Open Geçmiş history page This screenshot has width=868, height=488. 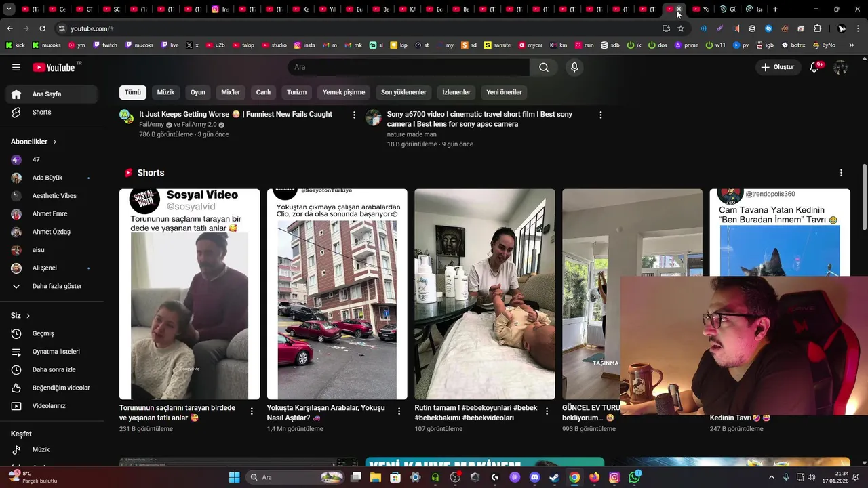coord(52,333)
